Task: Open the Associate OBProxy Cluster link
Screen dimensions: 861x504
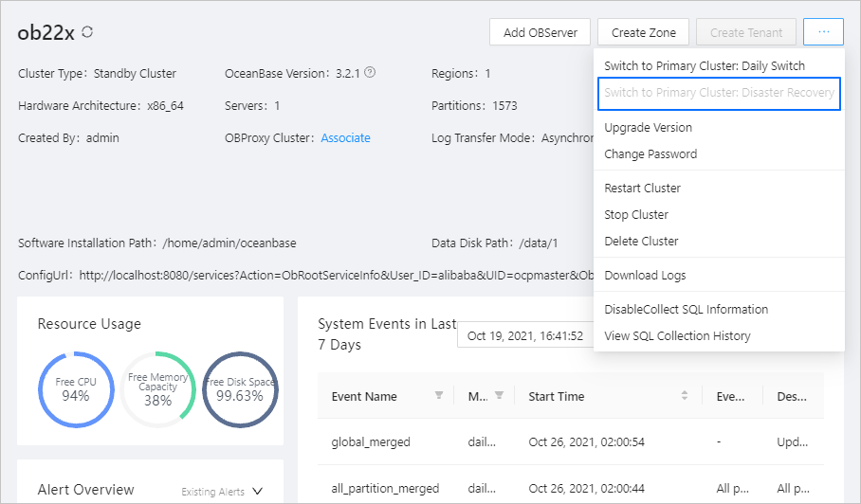Action: [345, 137]
